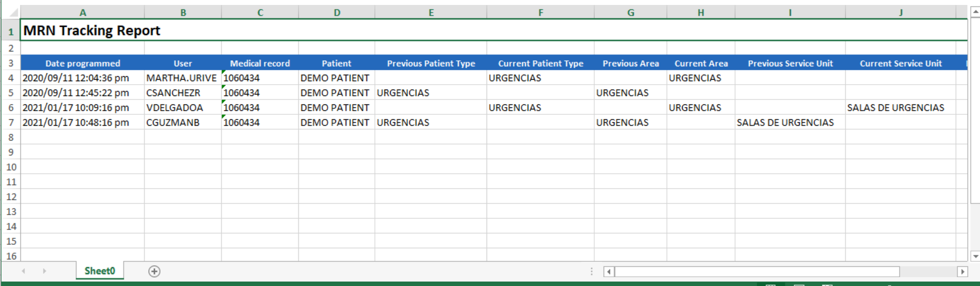Open the Sheet0 tab
The width and height of the screenshot is (980, 286).
[x=100, y=271]
